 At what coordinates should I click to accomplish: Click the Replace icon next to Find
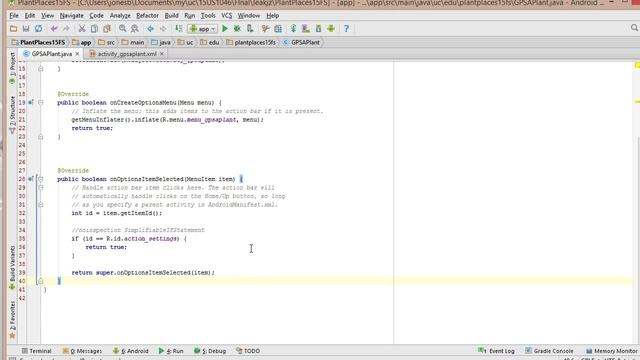135,29
